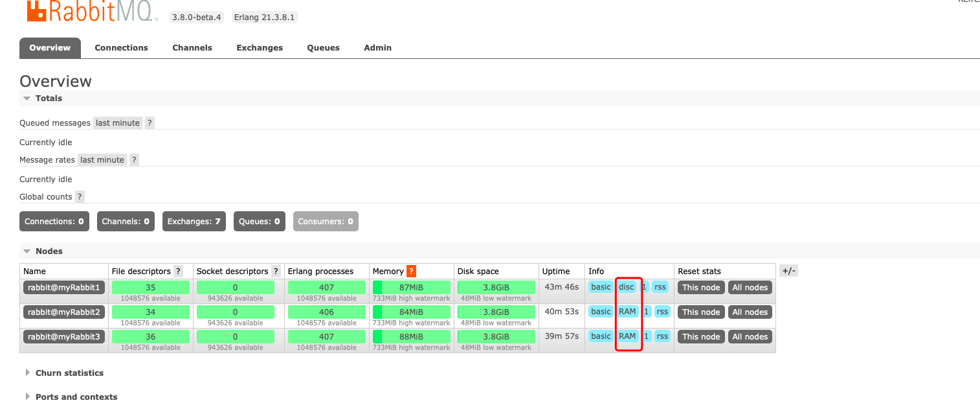Click the Reset stats column header
The image size is (980, 416).
click(x=699, y=271)
